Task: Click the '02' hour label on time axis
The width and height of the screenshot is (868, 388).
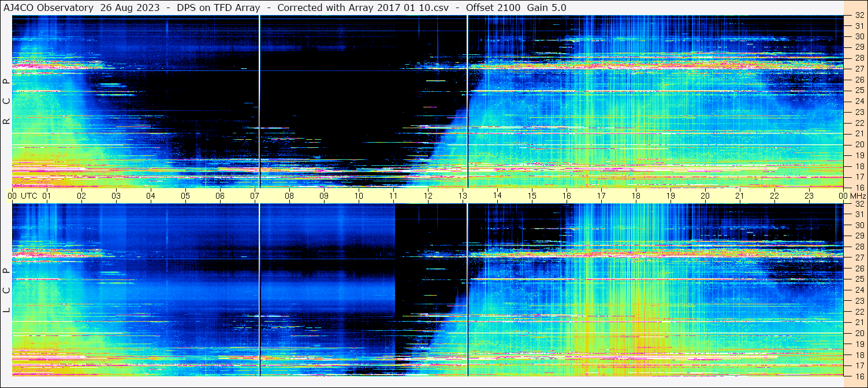Action: pyautogui.click(x=81, y=196)
